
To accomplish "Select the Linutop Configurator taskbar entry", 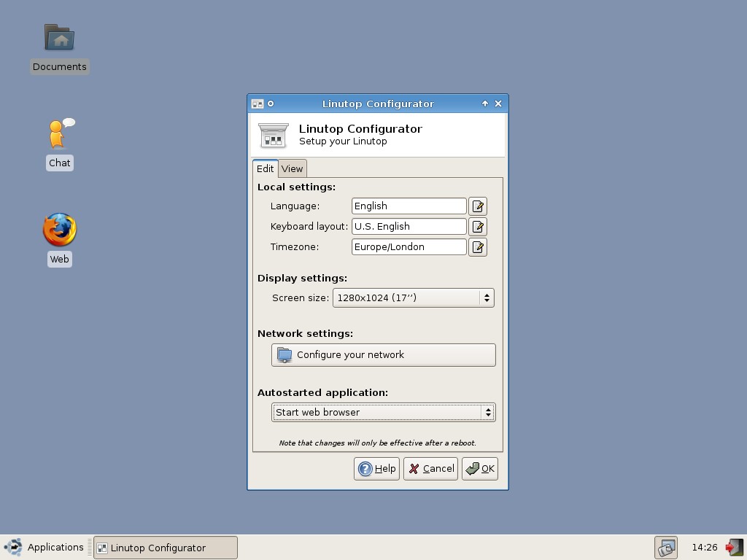I will tap(166, 548).
